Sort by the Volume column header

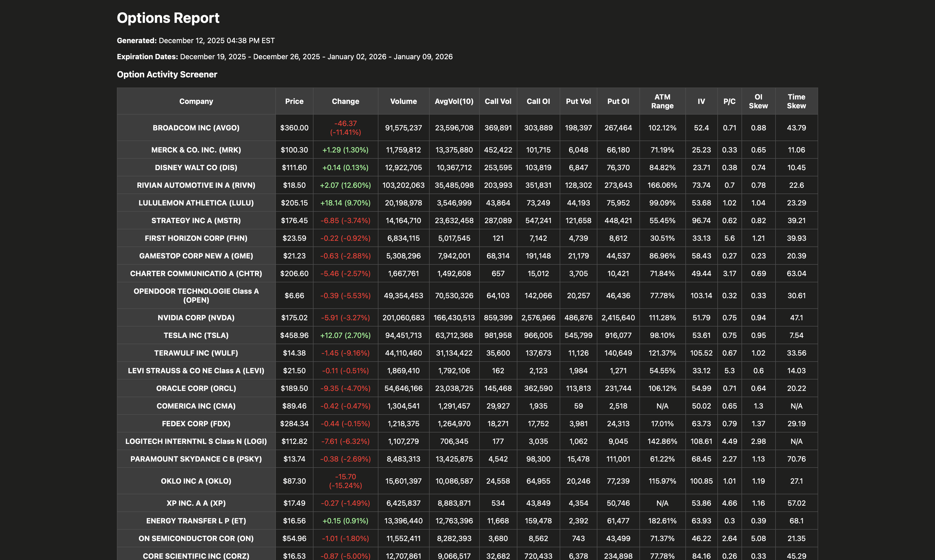(x=403, y=101)
